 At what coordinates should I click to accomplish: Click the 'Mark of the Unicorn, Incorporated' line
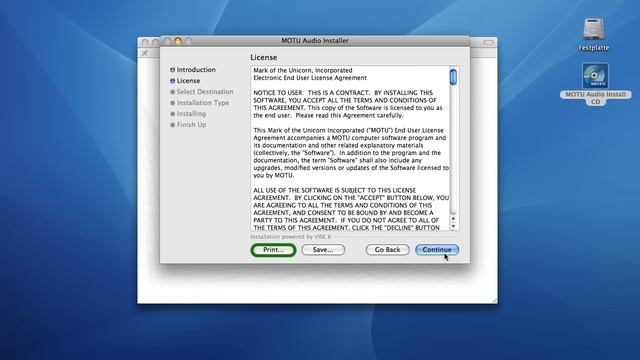tap(302, 70)
